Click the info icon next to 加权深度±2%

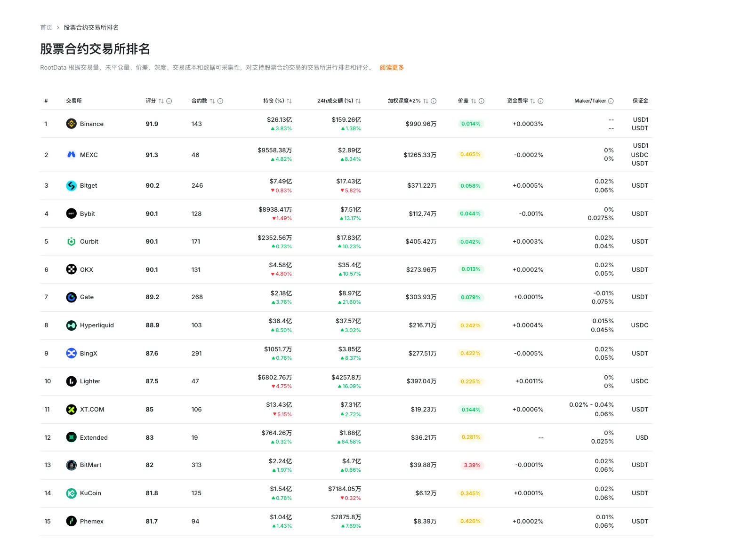[x=434, y=101]
